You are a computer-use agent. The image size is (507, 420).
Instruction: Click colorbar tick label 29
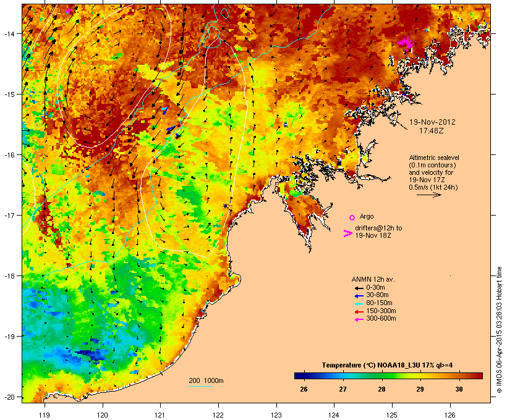click(420, 389)
